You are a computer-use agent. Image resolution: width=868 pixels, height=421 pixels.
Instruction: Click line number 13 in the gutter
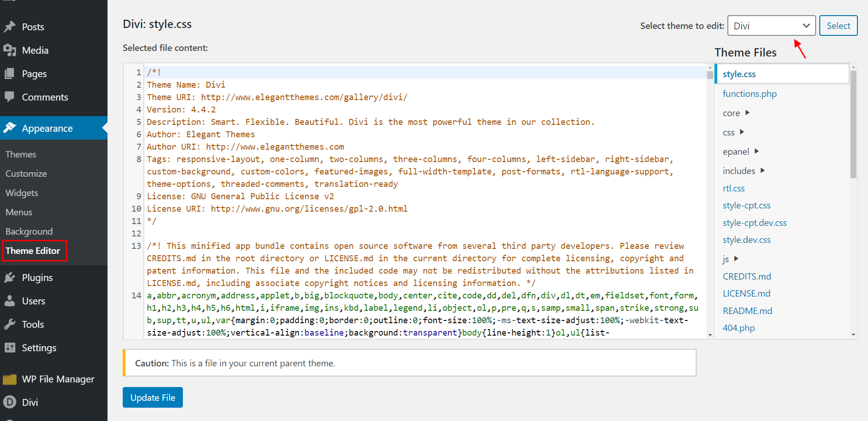coord(136,246)
